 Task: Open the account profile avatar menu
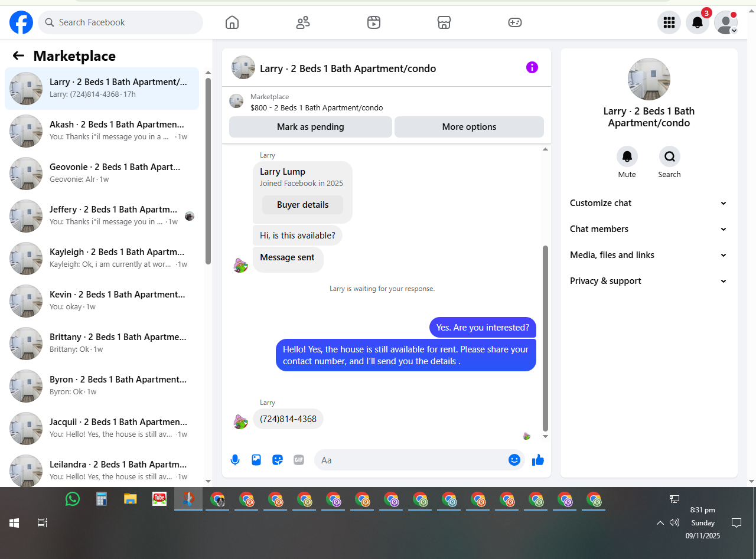[726, 22]
